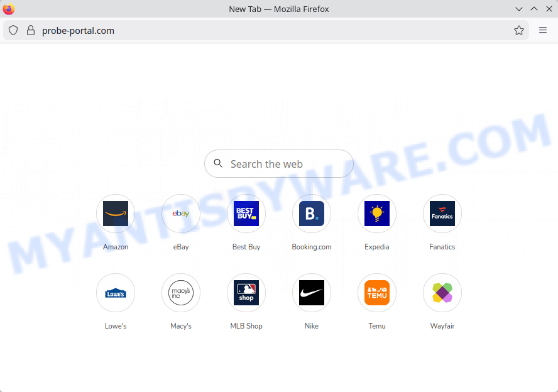Click the Temu shortcut icon

(377, 293)
